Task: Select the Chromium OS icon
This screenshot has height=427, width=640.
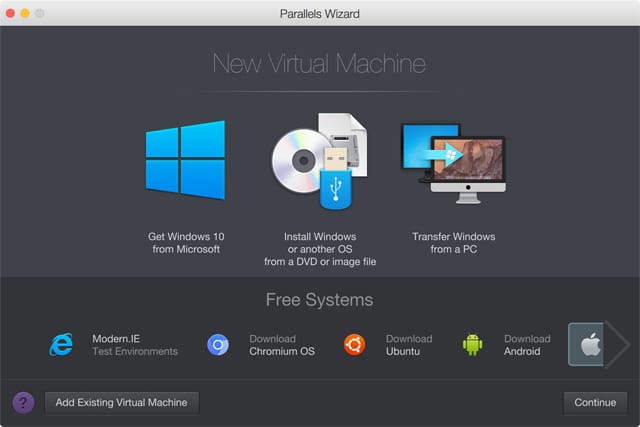Action: click(218, 345)
